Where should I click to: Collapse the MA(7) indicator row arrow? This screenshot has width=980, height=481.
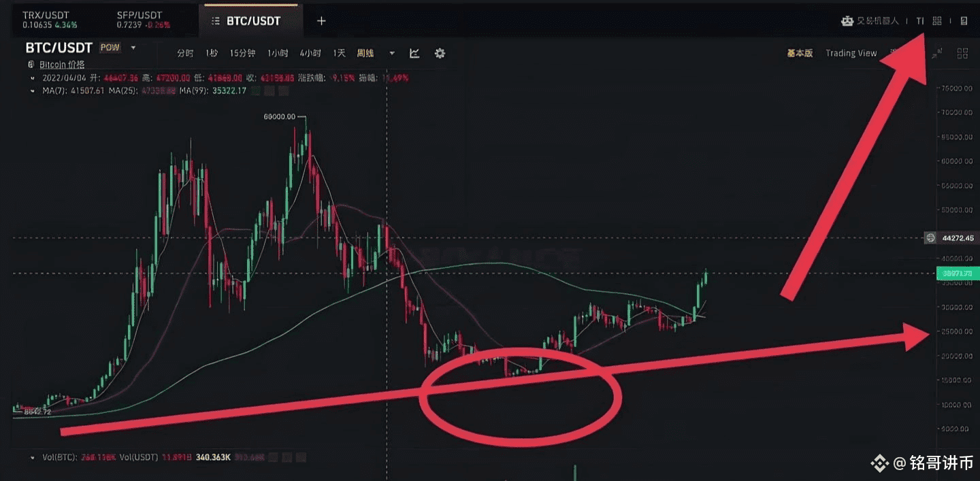[32, 90]
